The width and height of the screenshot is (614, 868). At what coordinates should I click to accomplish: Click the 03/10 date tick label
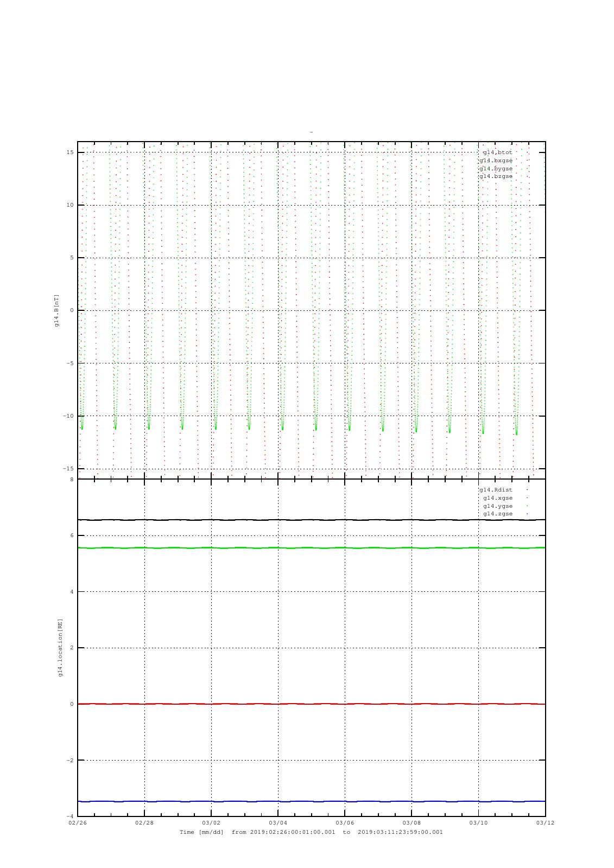[x=478, y=822]
